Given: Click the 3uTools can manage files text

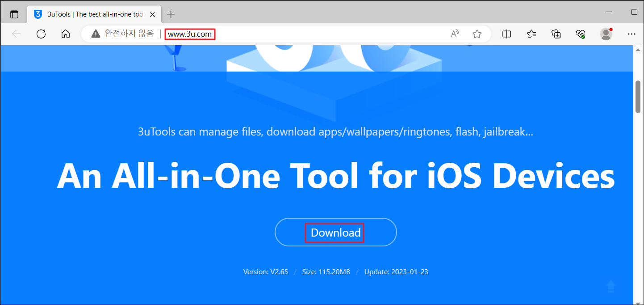Looking at the screenshot, I should 336,132.
